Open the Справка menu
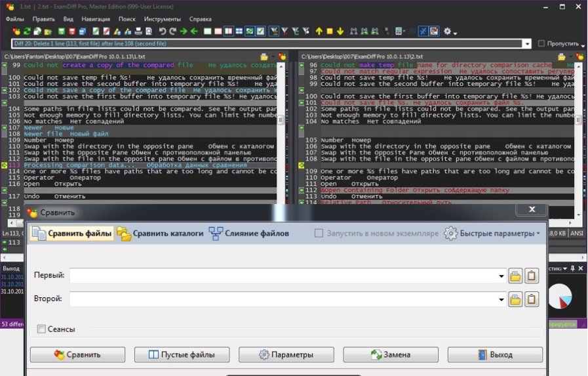The width and height of the screenshot is (588, 376). pos(200,19)
